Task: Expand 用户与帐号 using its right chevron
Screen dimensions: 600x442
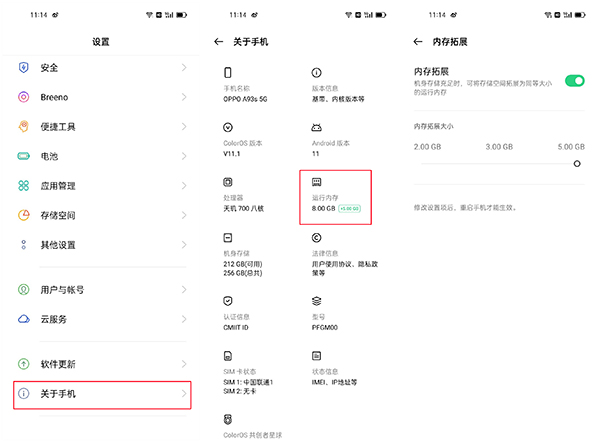Action: point(184,290)
